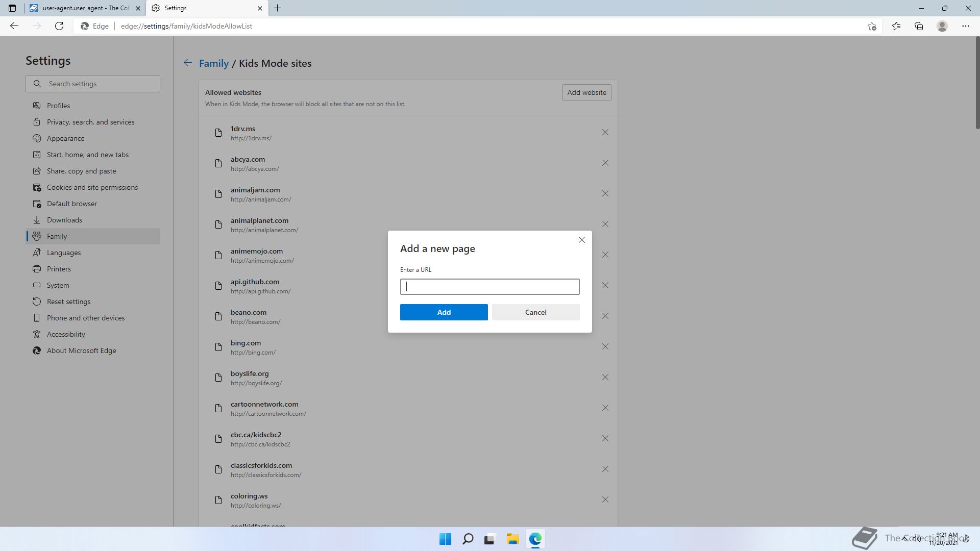The image size is (980, 551).
Task: Open System settings section
Action: (x=93, y=285)
